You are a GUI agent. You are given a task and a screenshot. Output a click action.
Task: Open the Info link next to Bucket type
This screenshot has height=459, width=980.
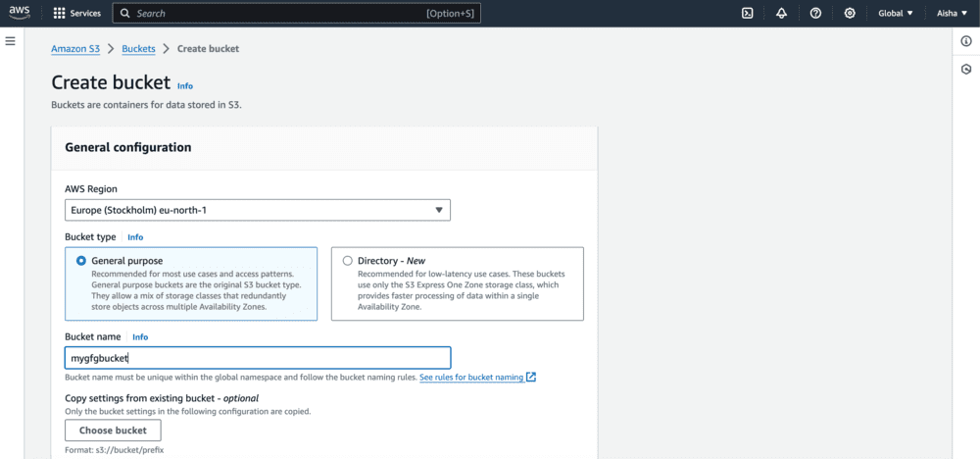(135, 237)
